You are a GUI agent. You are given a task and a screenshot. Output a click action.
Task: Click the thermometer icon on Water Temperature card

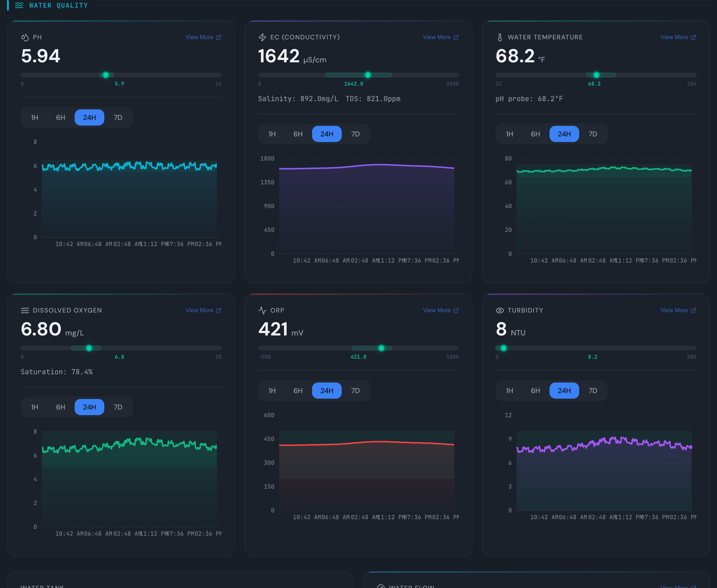coord(500,37)
